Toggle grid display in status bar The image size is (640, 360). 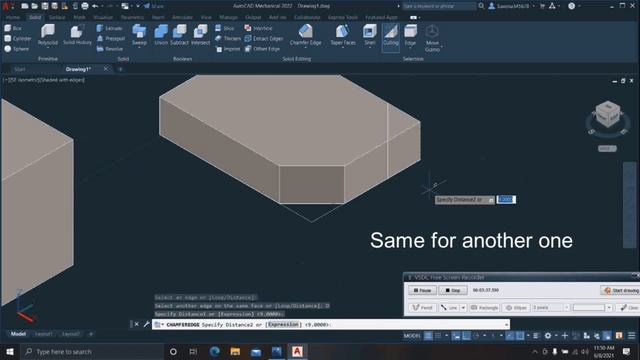tap(428, 336)
